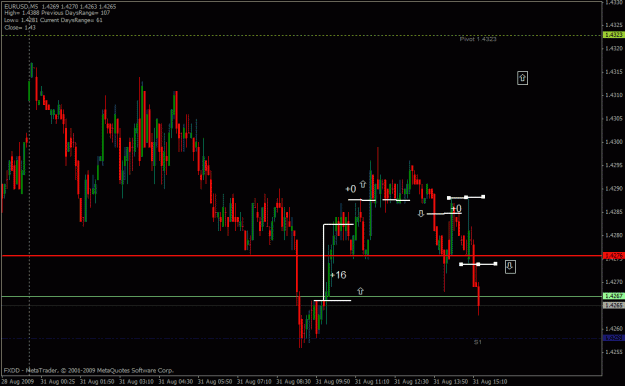Click the 1.4280 price scale value
Image resolution: width=625 pixels, height=386 pixels.
[614, 235]
